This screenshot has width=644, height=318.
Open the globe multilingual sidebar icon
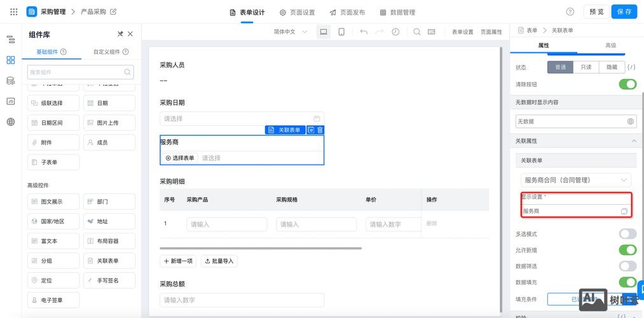11,121
